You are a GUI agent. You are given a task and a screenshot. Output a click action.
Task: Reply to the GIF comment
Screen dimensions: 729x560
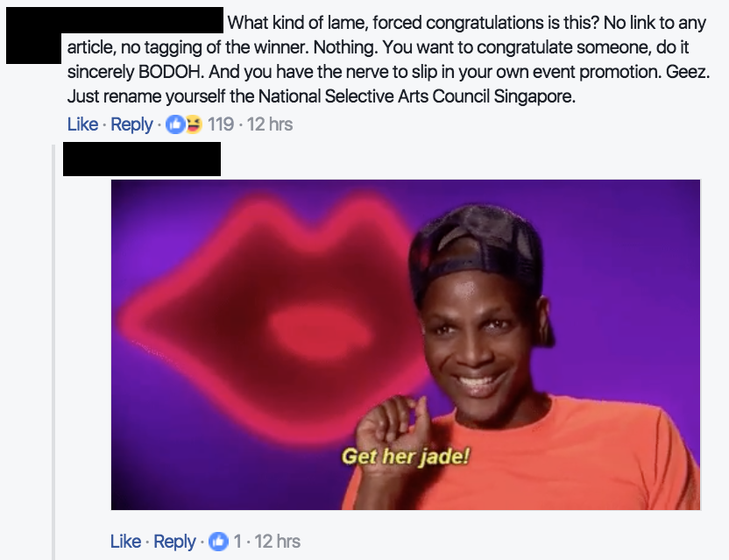coord(175,541)
